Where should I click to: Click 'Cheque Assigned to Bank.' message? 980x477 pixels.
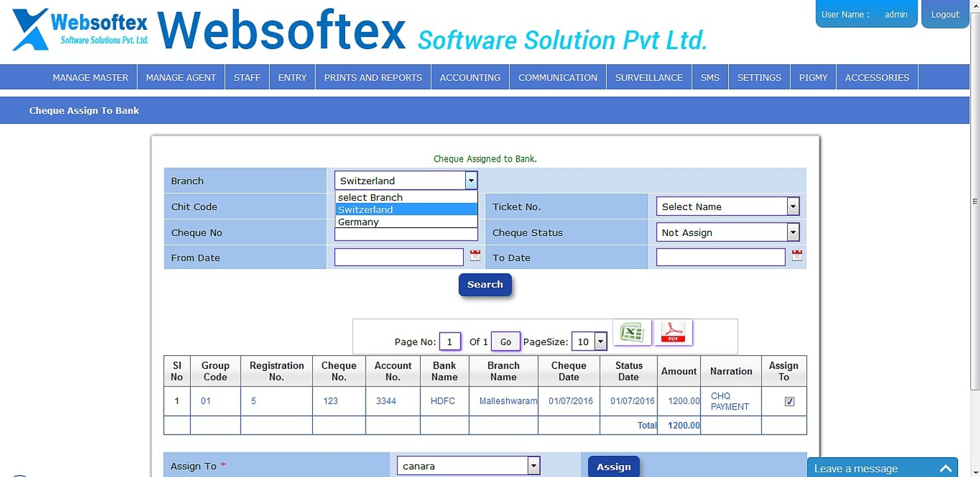coord(485,159)
